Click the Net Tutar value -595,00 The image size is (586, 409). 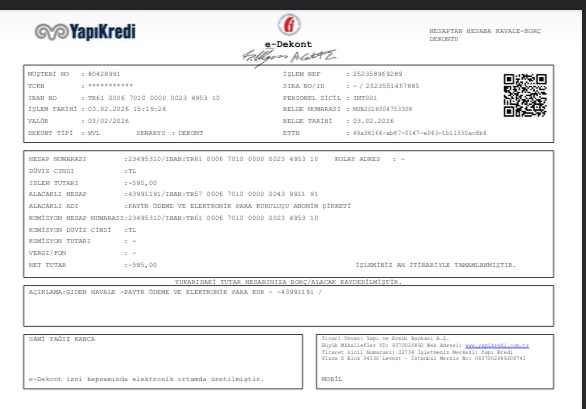pos(142,265)
